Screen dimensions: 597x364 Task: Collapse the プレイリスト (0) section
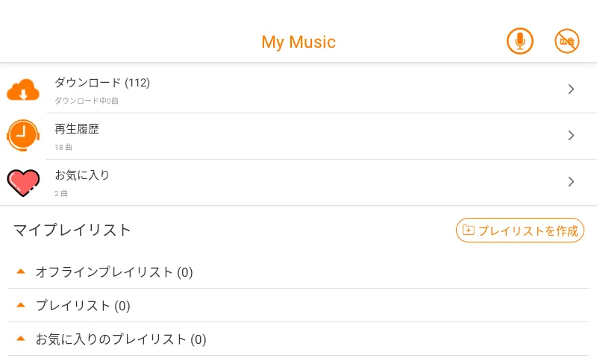pos(21,305)
